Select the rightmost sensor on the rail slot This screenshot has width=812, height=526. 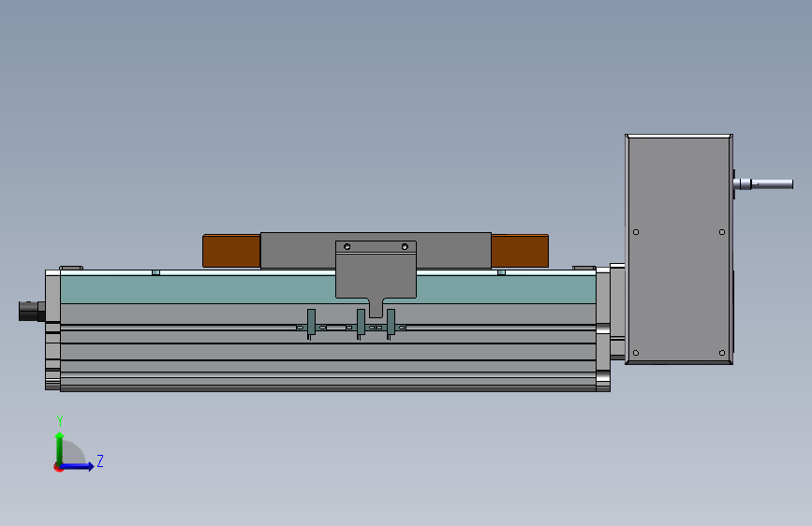point(391,323)
